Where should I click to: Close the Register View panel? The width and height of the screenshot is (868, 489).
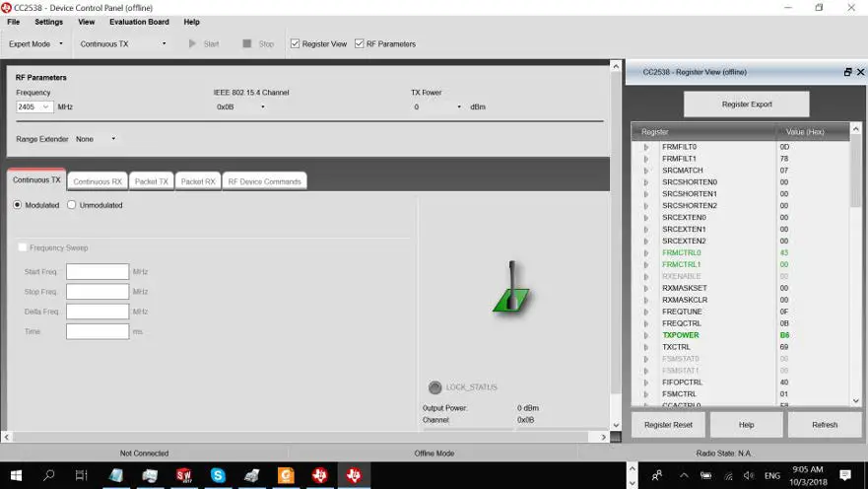click(x=860, y=72)
